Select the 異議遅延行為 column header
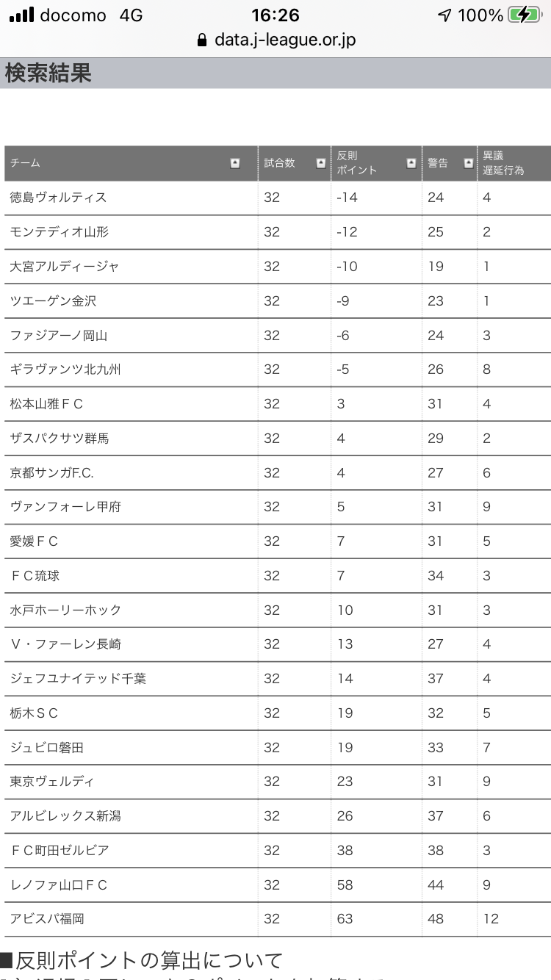This screenshot has height=980, width=551. click(503, 163)
